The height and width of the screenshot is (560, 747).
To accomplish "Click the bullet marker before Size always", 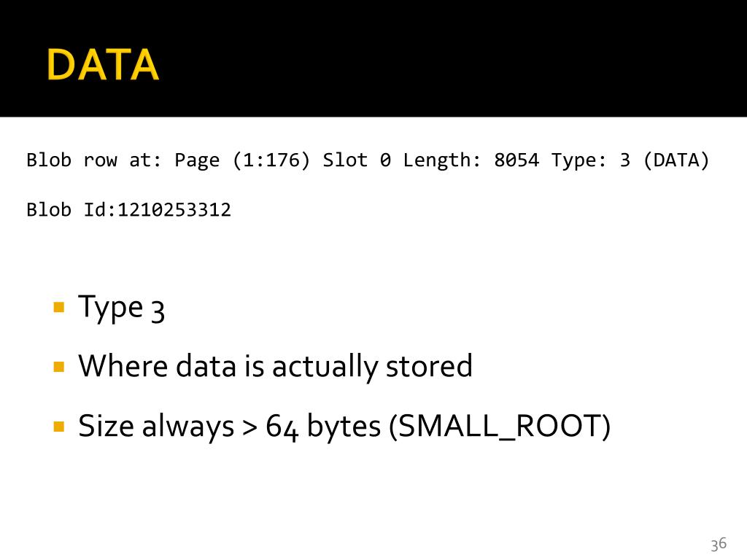I will pos(59,426).
